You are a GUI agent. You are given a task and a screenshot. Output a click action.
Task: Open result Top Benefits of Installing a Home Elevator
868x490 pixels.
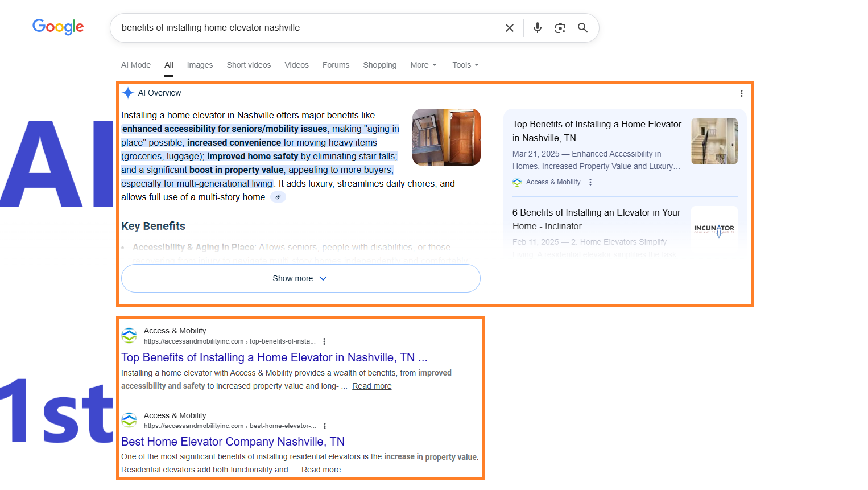274,357
